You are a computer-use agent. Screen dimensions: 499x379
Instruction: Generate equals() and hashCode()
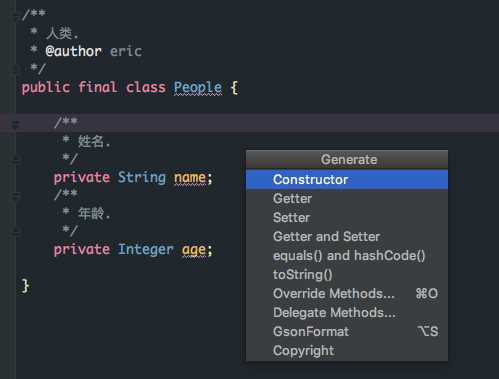(x=347, y=256)
